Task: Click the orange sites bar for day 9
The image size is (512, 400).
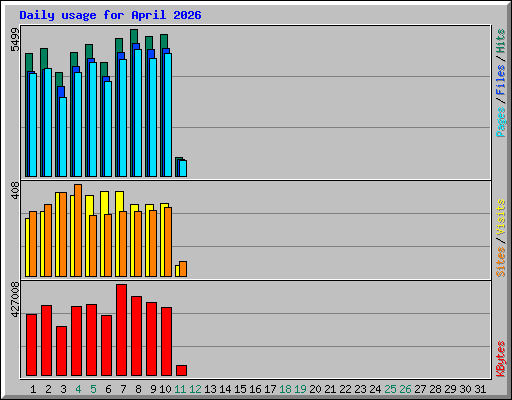Action: pos(153,243)
